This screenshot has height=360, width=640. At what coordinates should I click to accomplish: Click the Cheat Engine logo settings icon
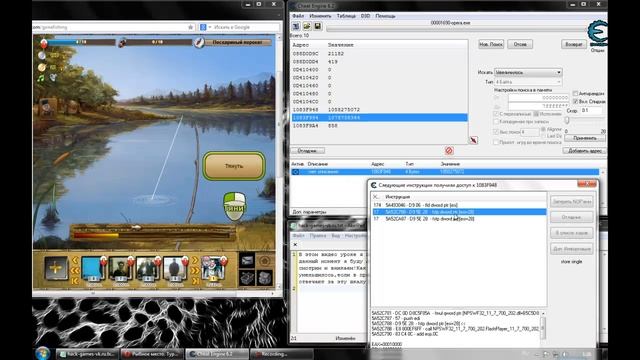coord(598,33)
